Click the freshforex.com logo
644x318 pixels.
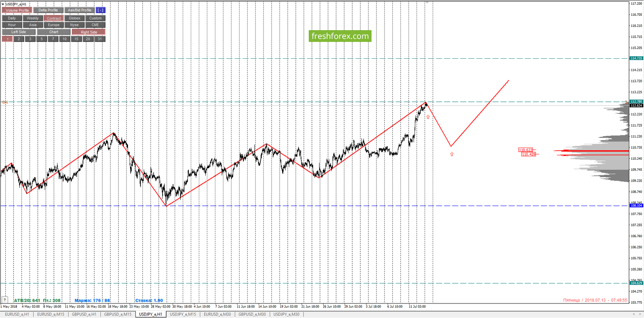click(340, 36)
